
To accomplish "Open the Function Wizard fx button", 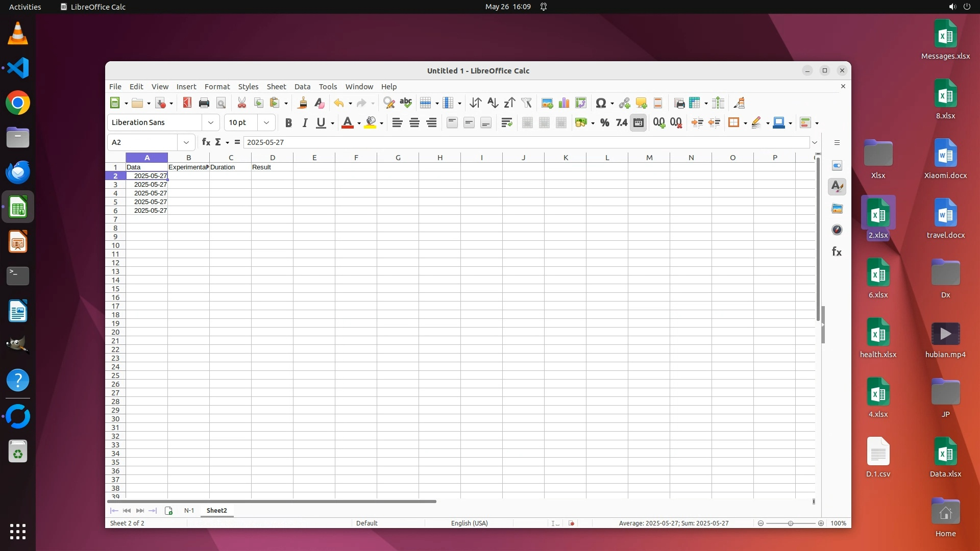I will (x=206, y=142).
